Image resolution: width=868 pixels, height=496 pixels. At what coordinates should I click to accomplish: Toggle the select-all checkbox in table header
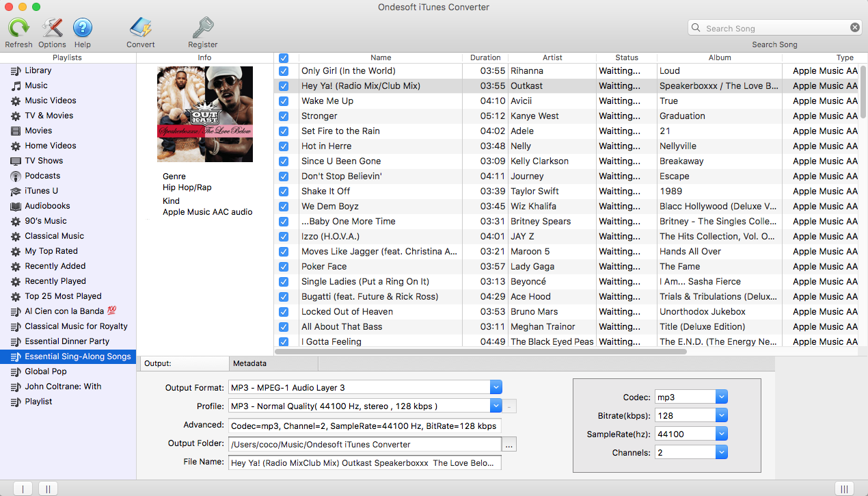point(284,58)
